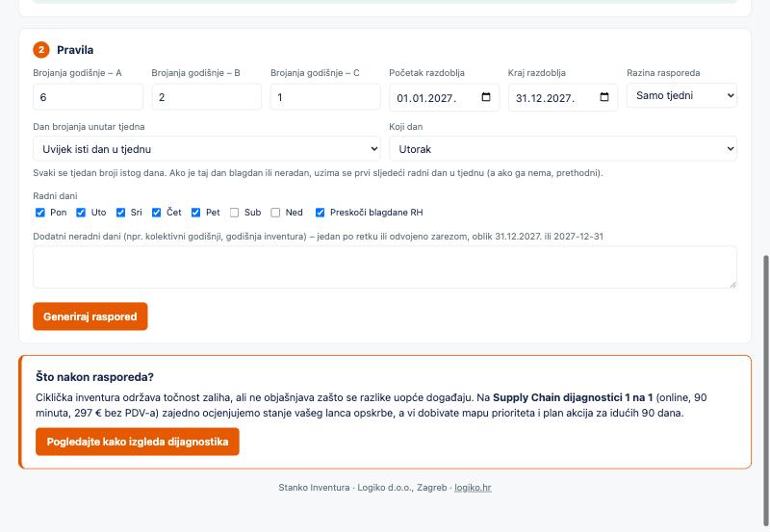Click the Radni dani label

point(55,196)
